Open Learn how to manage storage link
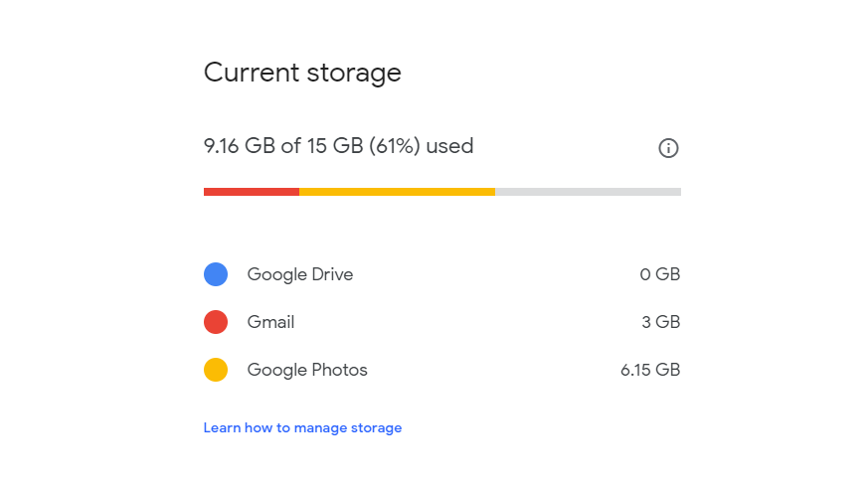The width and height of the screenshot is (868, 491). [x=302, y=428]
